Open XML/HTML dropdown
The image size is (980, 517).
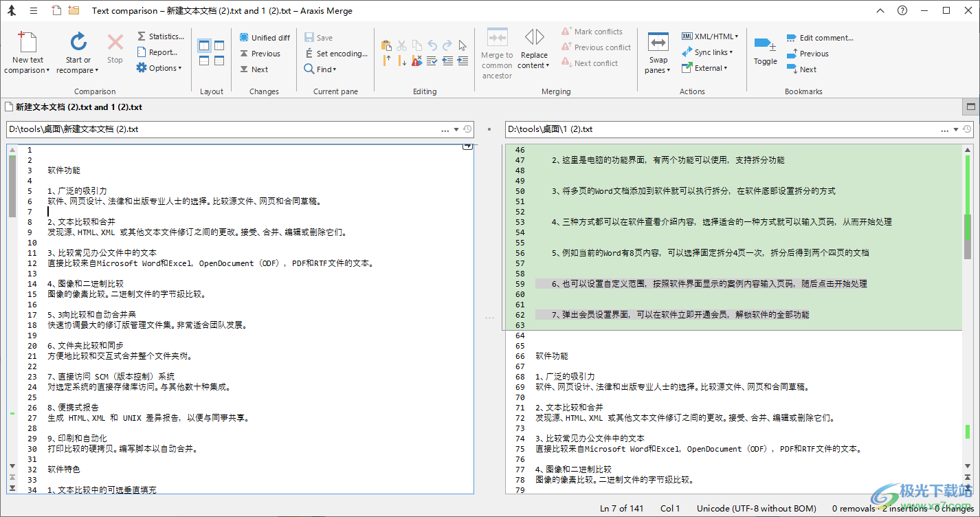[710, 36]
